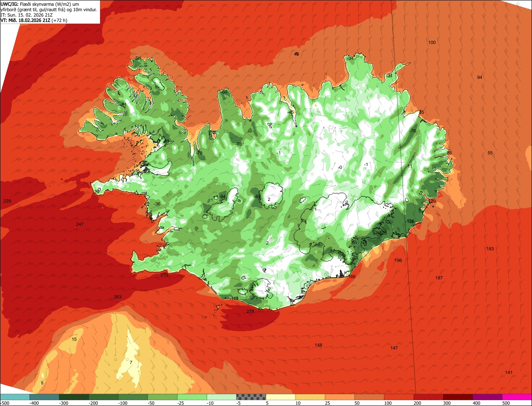532x406 pixels.
Task: Click the legend tick label 25
Action: [x=328, y=403]
